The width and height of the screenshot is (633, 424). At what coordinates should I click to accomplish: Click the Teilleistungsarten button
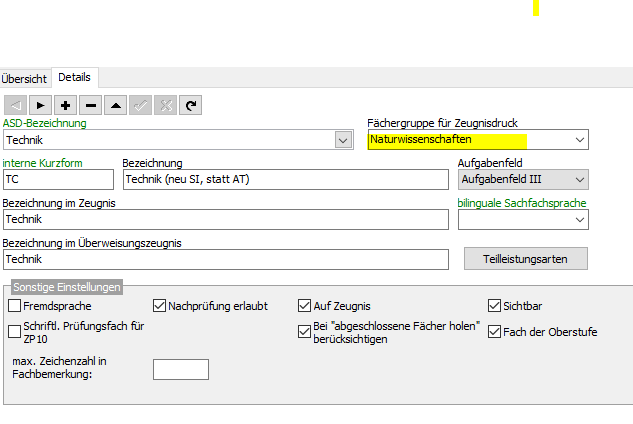tap(526, 259)
